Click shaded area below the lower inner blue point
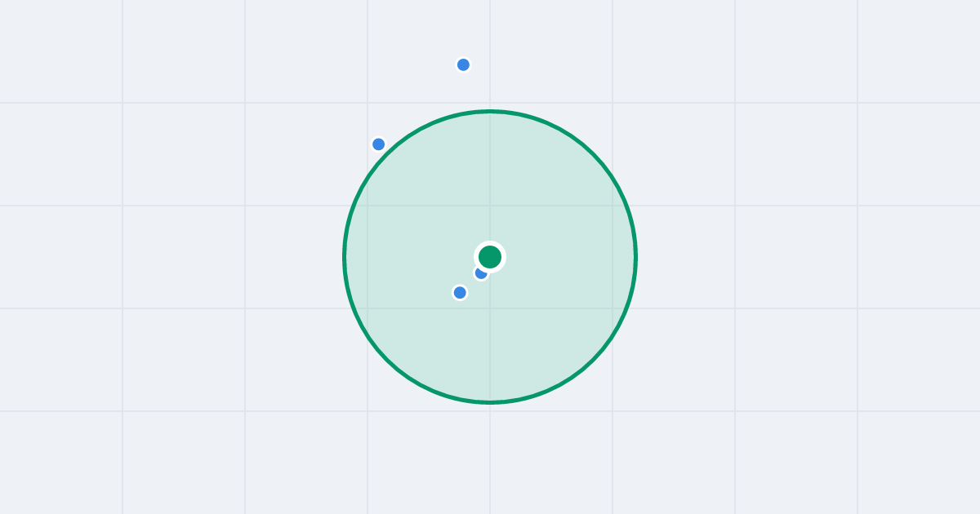Image resolution: width=980 pixels, height=514 pixels. coord(460,343)
